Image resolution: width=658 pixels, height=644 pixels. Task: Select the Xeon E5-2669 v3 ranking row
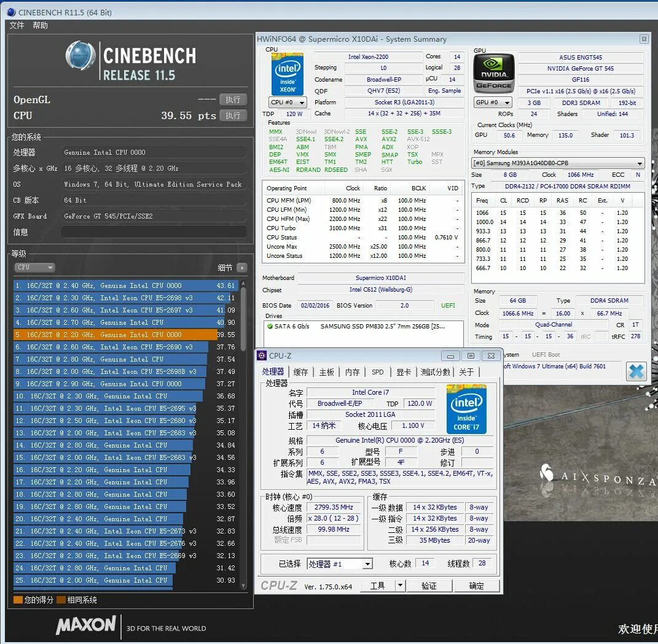125,556
